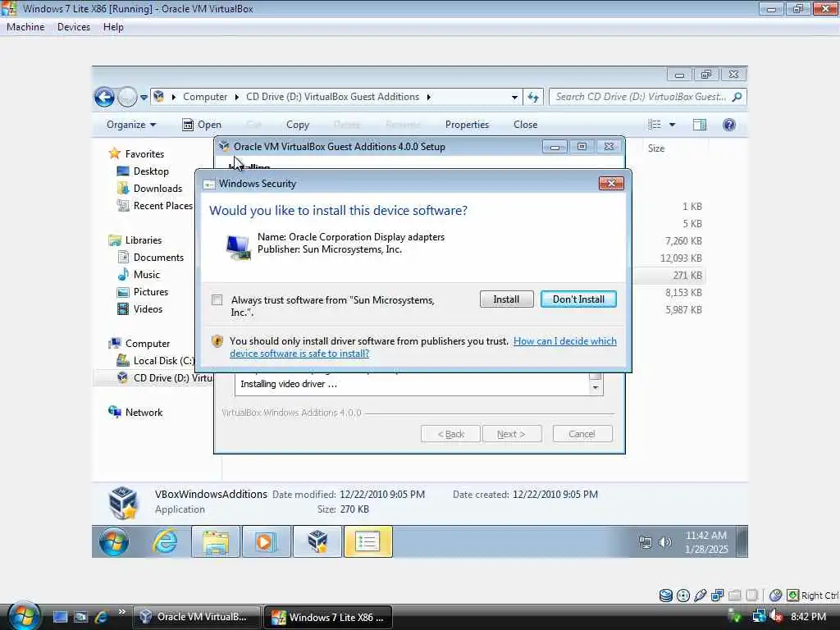Install the Oracle display adapter software

coord(506,299)
